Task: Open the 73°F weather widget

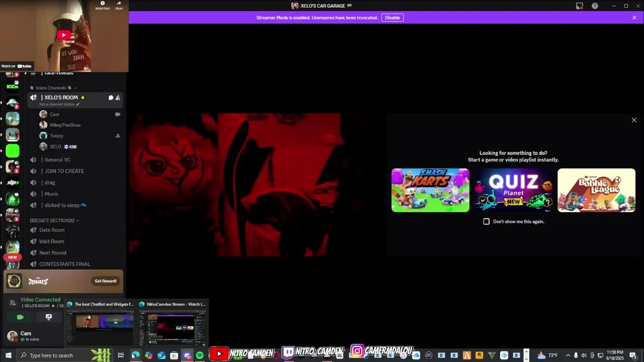Action: click(x=547, y=355)
